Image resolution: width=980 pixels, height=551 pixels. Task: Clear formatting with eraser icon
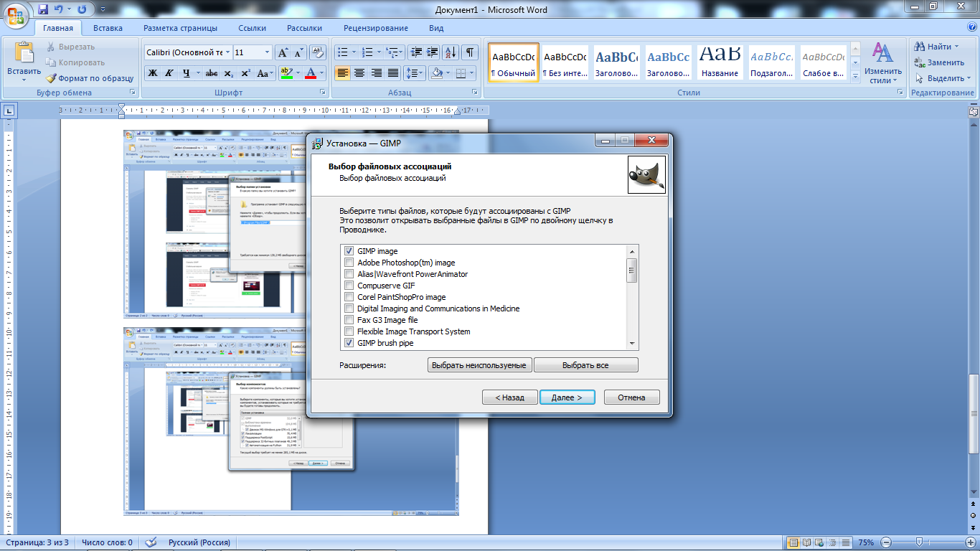coord(318,52)
